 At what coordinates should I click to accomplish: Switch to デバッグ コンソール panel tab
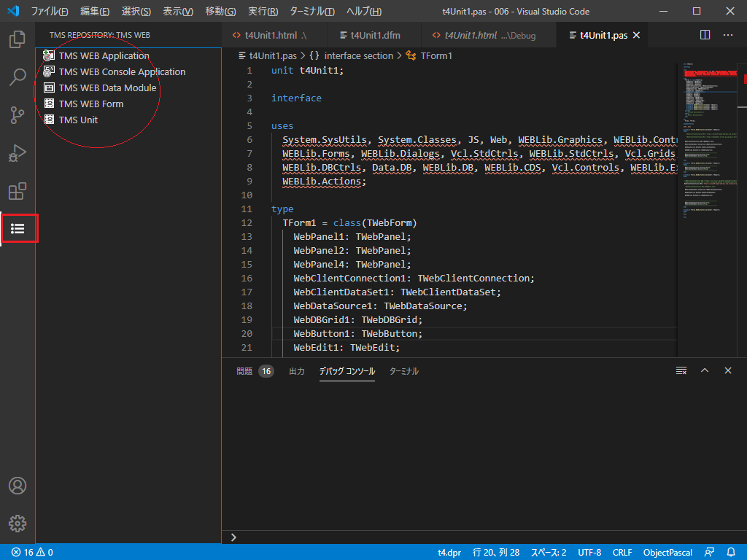click(347, 371)
